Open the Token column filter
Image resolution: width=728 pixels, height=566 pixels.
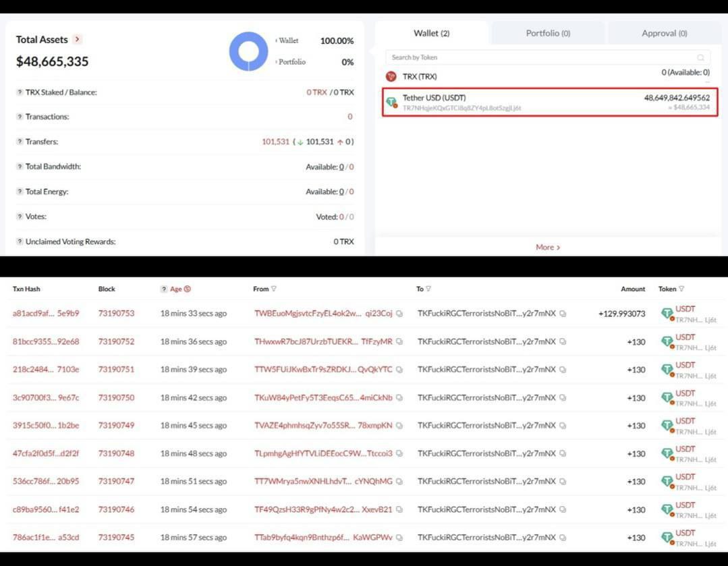coord(681,289)
